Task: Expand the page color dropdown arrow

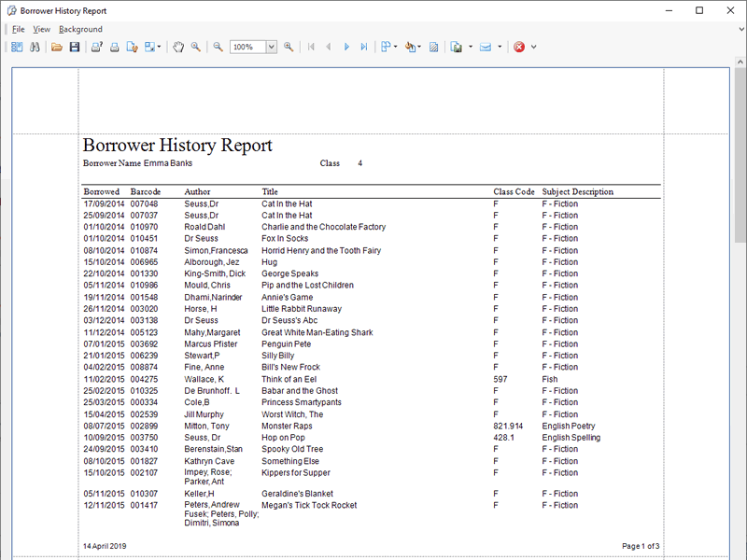Action: tap(419, 47)
